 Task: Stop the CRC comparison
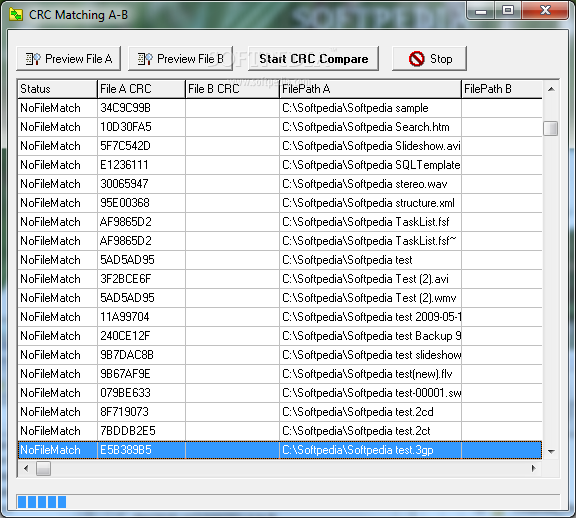coord(429,59)
